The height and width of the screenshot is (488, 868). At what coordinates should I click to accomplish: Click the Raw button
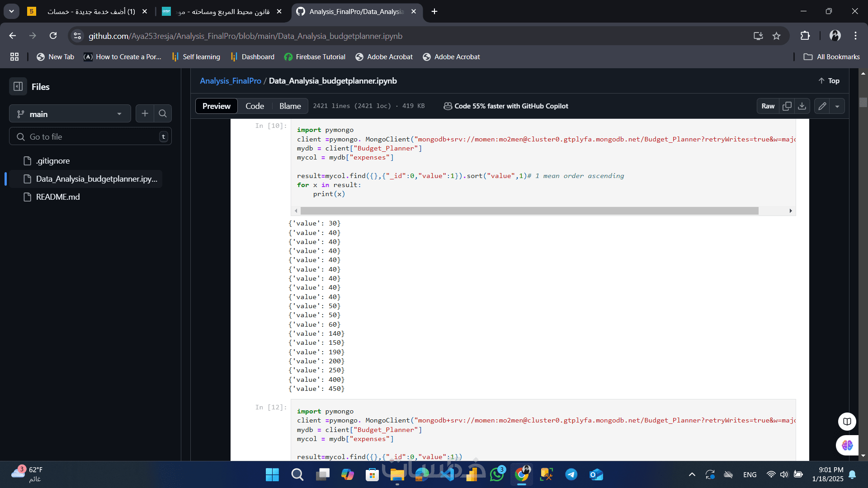tap(768, 106)
